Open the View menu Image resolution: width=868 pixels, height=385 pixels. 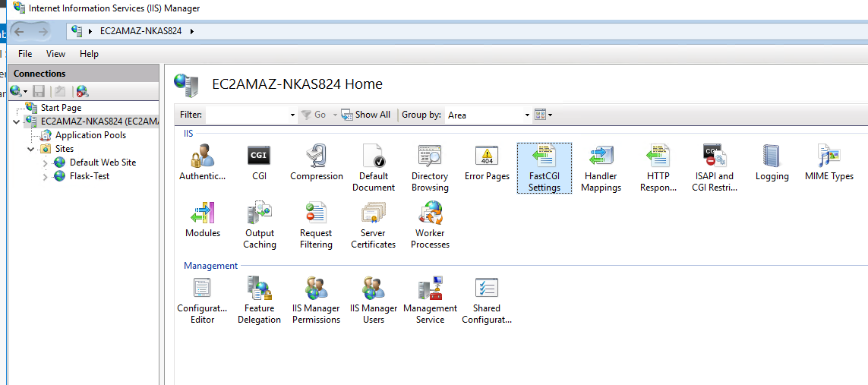point(55,54)
